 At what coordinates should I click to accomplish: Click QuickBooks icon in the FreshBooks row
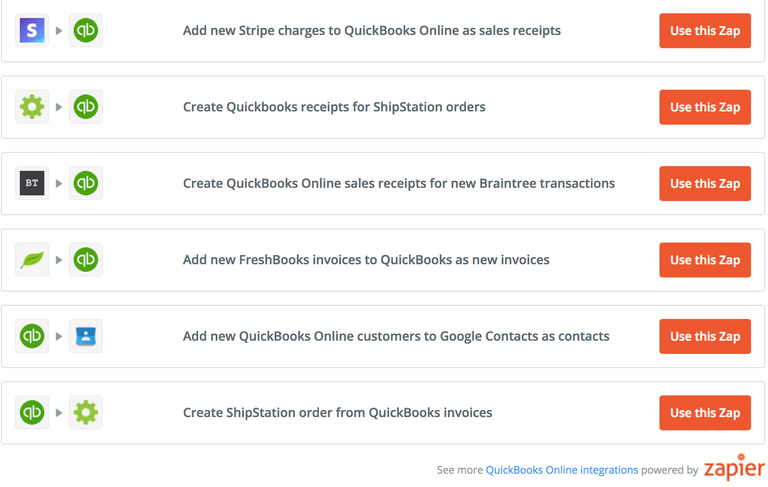86,260
